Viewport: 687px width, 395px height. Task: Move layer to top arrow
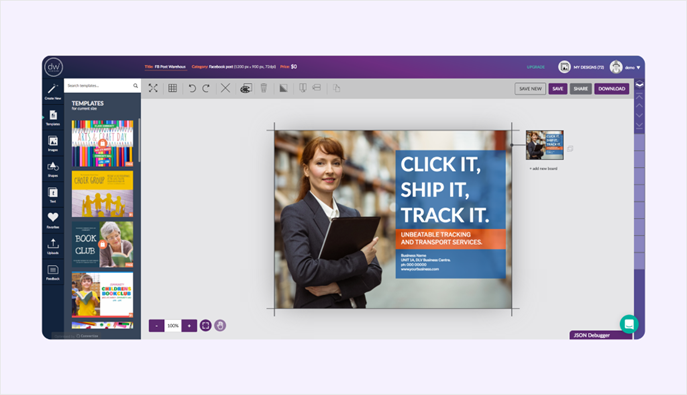pyautogui.click(x=639, y=97)
